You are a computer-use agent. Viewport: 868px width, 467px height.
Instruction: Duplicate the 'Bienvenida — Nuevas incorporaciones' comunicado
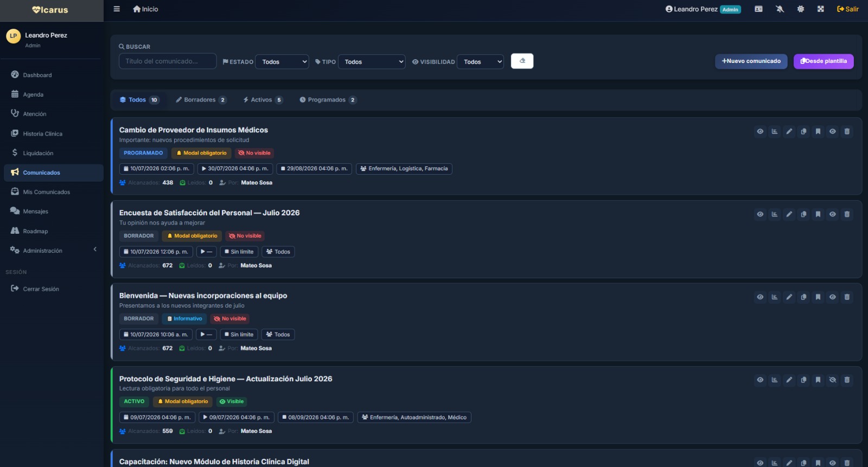(803, 297)
